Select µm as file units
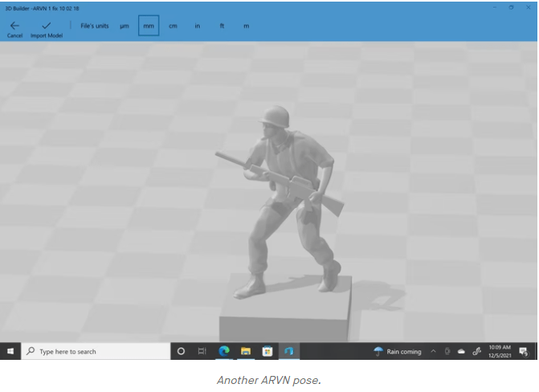The width and height of the screenshot is (539, 392). tap(125, 26)
